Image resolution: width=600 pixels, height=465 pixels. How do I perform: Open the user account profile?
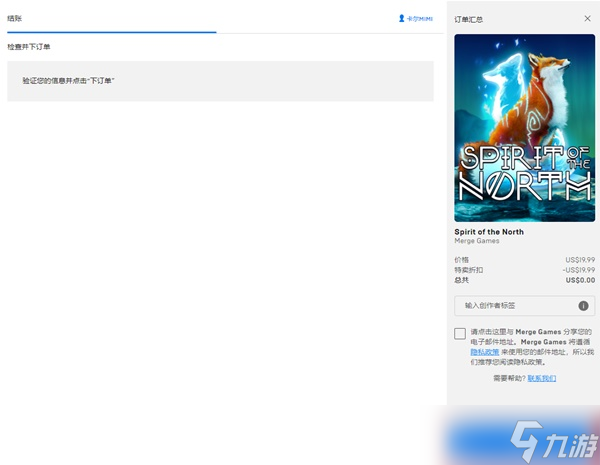point(416,18)
